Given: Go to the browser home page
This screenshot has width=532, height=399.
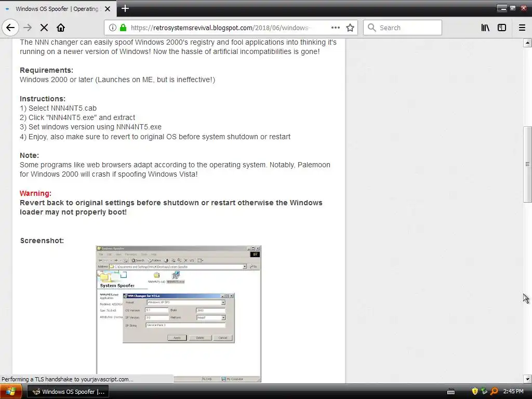Looking at the screenshot, I should coord(61,28).
